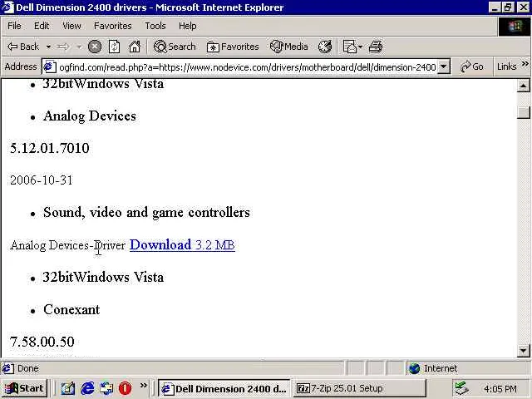The width and height of the screenshot is (532, 399).
Task: Click 'Sound, video and game controllers' text
Action: (x=146, y=213)
